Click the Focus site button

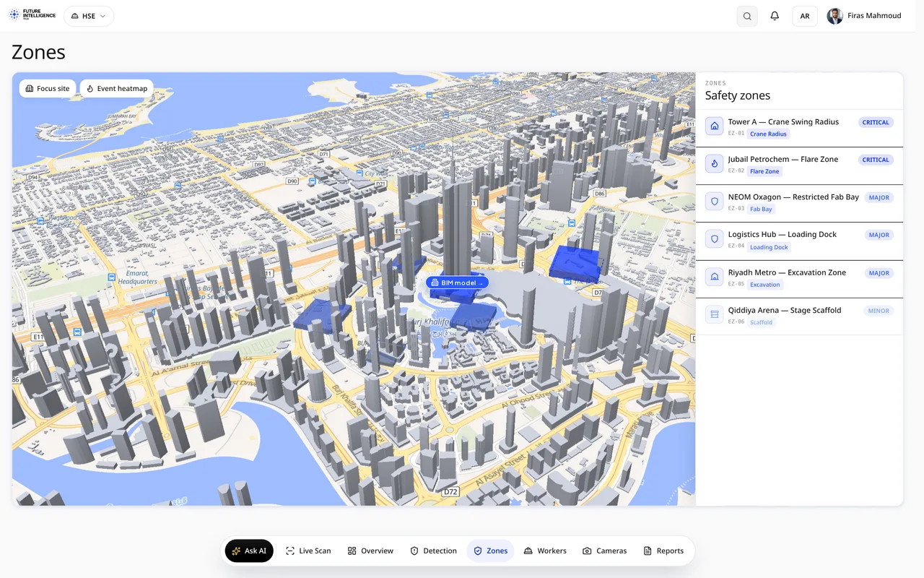pos(48,88)
